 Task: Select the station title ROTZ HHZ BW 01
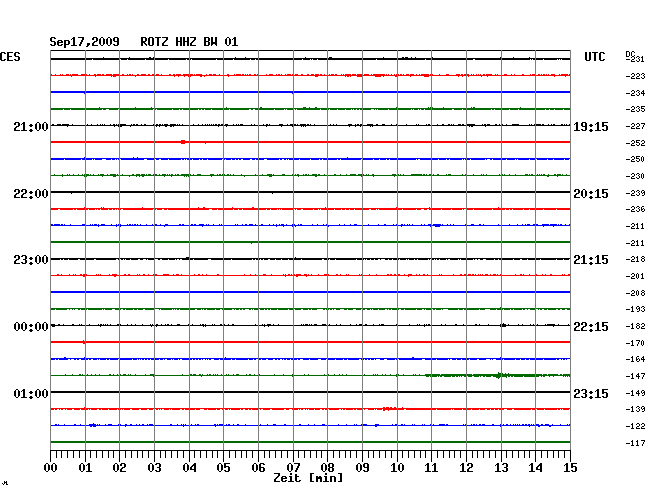[189, 42]
